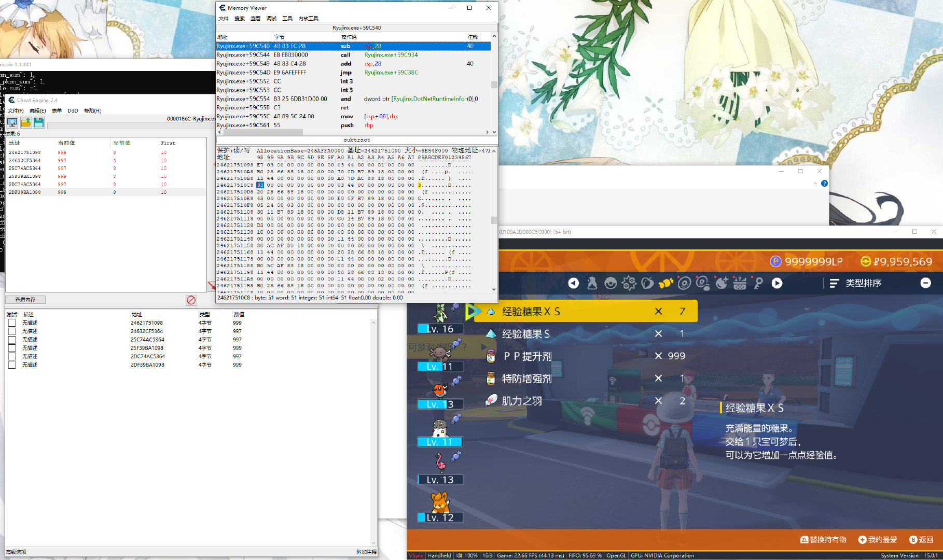Select the 经验糖果S item row
Image resolution: width=943 pixels, height=560 pixels.
pos(586,334)
